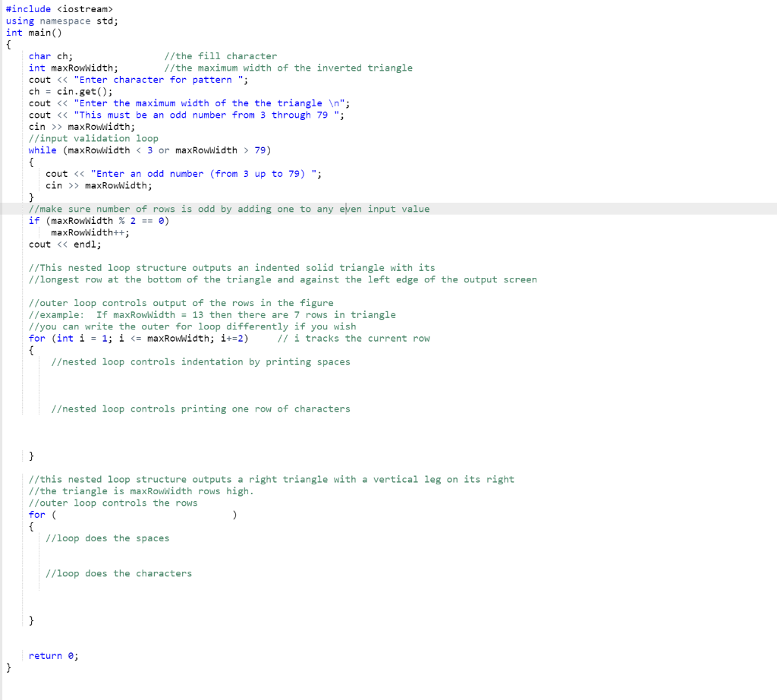Click '//outer loop controls output of the rows' comment

tap(181, 304)
